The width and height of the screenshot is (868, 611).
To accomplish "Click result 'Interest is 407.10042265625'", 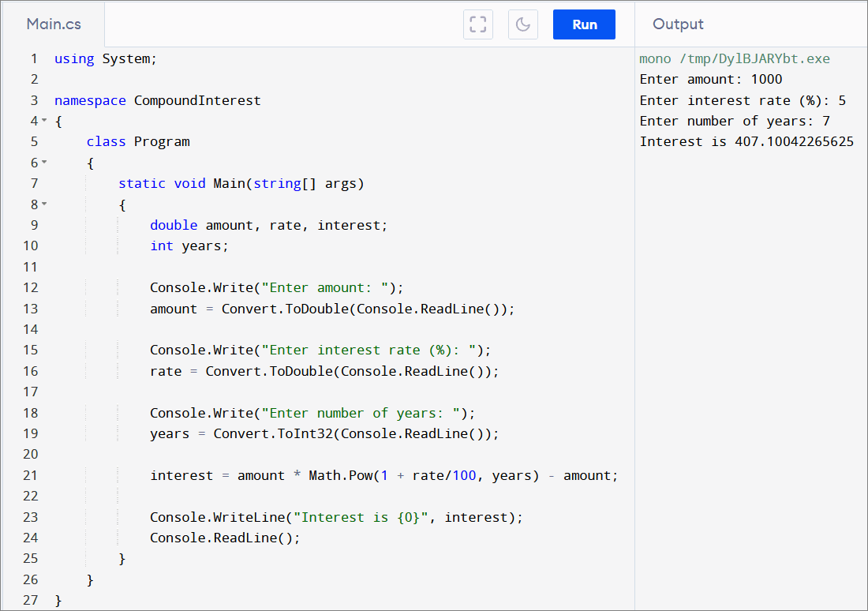I will tap(746, 142).
